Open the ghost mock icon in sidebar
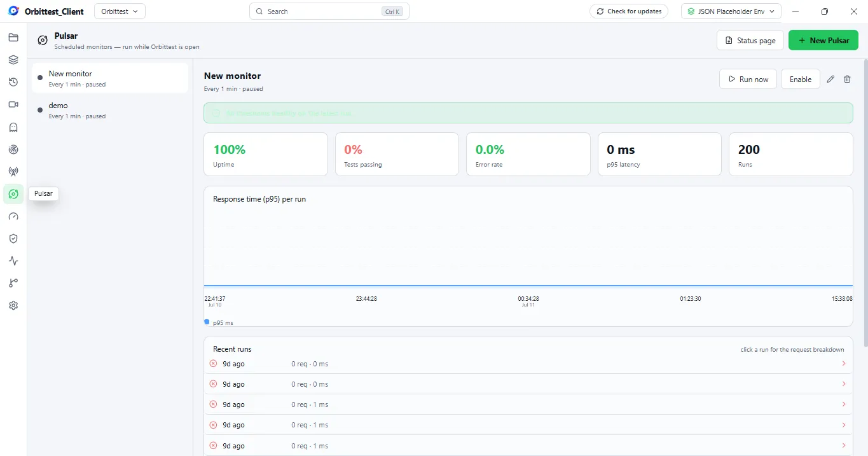 pyautogui.click(x=13, y=127)
